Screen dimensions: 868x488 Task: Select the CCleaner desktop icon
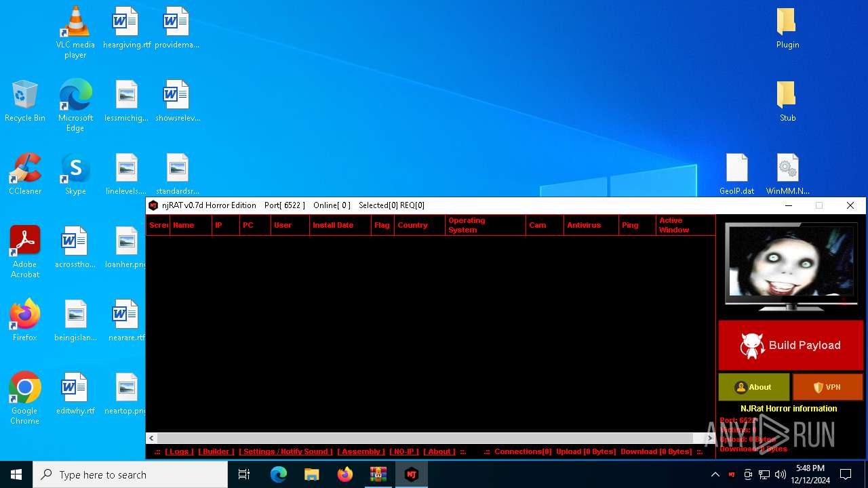[25, 174]
